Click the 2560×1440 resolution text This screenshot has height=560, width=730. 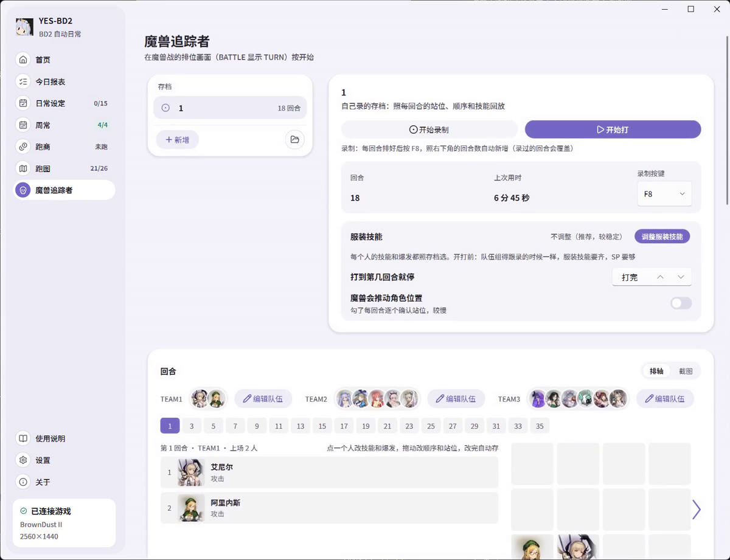coord(40,536)
